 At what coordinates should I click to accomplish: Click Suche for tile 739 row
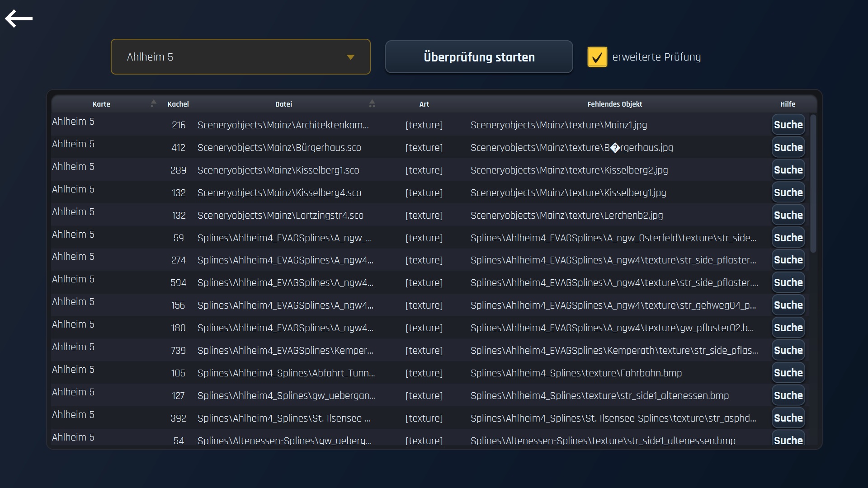(x=788, y=351)
